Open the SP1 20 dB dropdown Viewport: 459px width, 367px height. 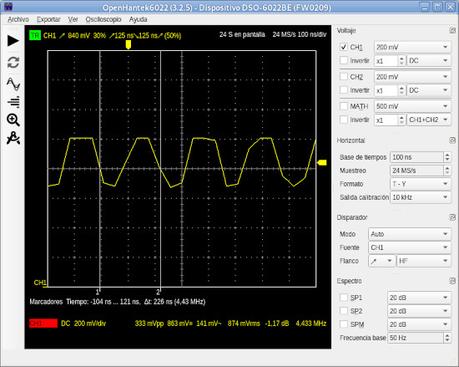pos(419,298)
